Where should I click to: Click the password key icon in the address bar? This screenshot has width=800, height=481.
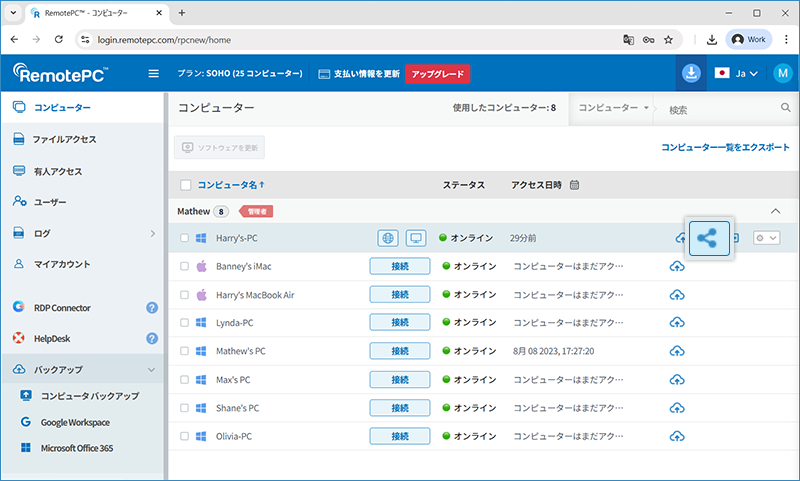648,39
